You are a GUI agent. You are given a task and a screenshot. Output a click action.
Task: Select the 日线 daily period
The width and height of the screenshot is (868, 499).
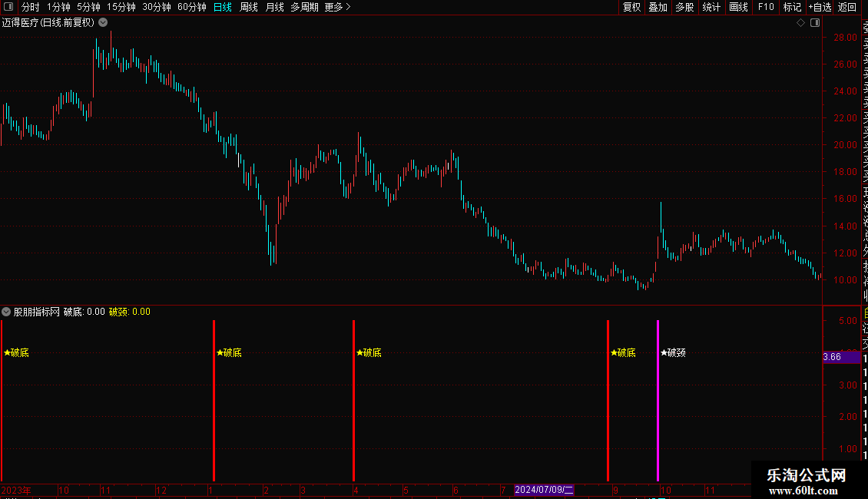point(223,7)
